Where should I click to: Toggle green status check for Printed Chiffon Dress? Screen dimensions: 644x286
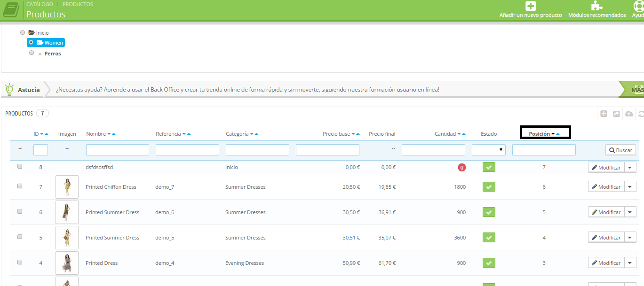point(489,187)
